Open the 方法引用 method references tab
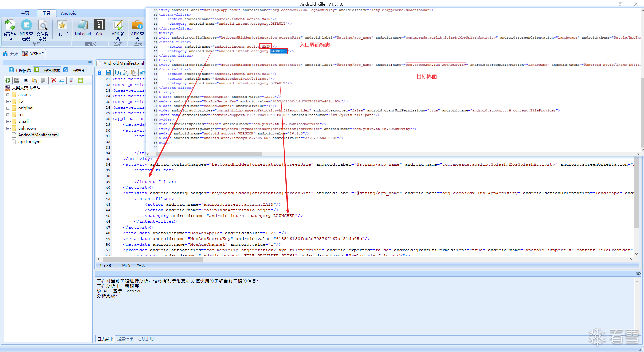Screen dimensions: 644x352 click(x=146, y=339)
